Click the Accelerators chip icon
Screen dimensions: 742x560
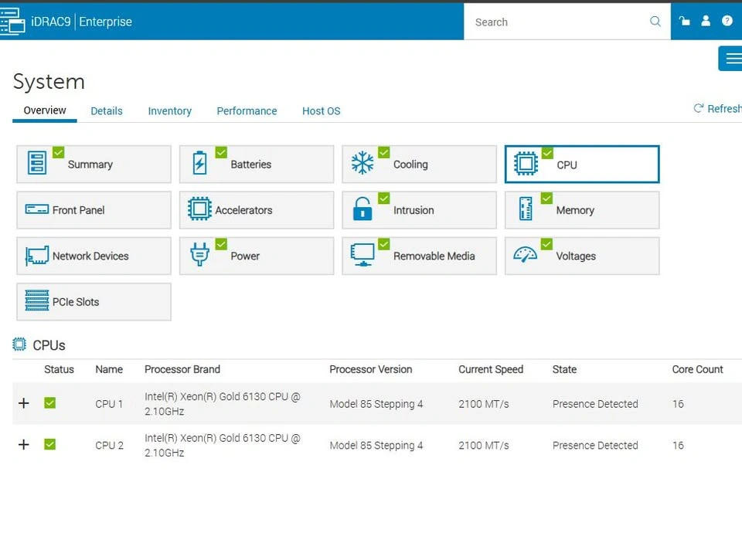pyautogui.click(x=199, y=209)
